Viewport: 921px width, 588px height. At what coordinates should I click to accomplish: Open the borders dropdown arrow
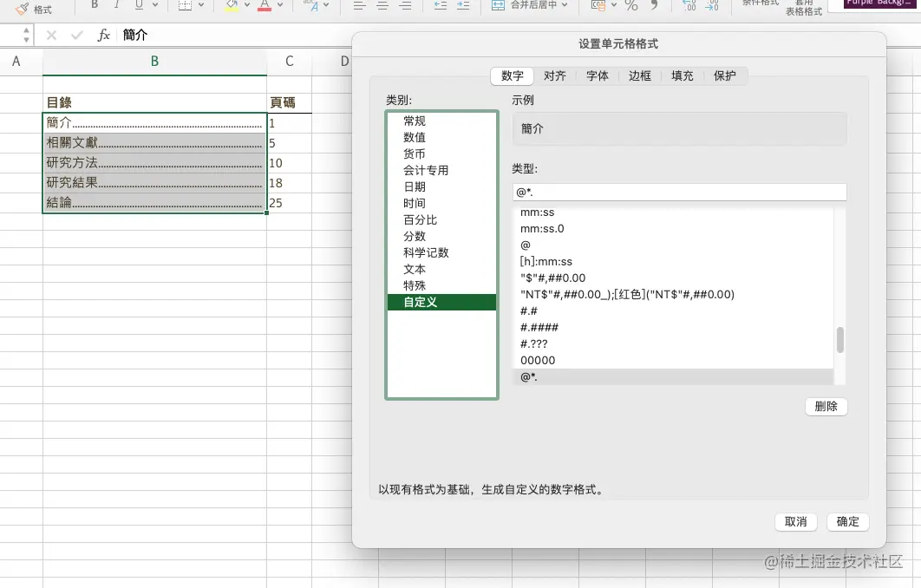[x=201, y=4]
